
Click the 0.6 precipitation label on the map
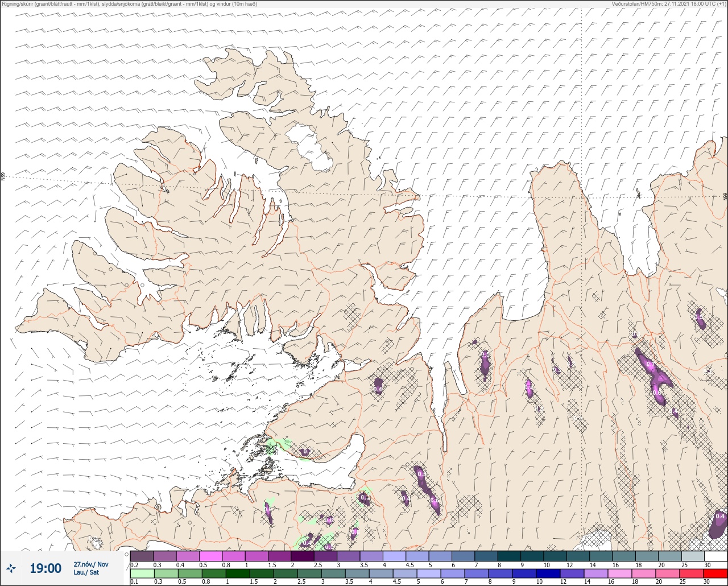coord(657,393)
